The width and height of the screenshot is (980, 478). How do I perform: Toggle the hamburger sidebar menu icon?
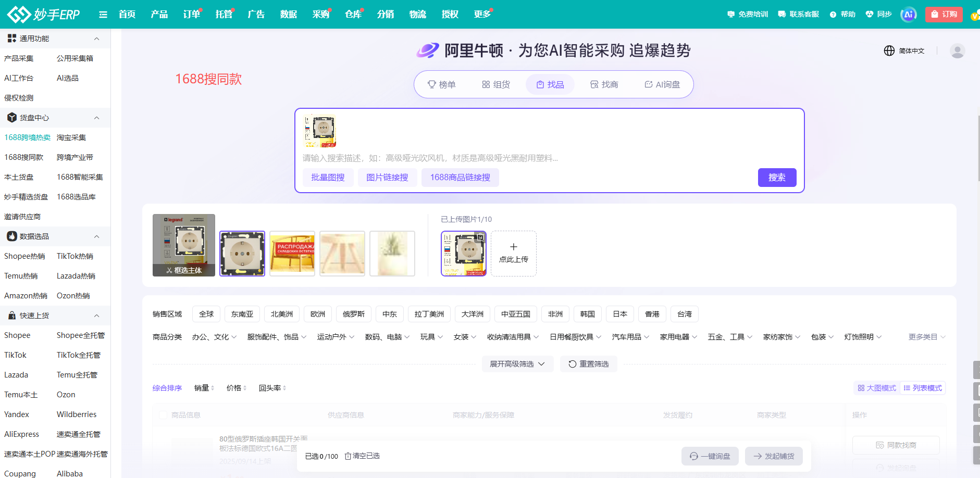(x=103, y=15)
